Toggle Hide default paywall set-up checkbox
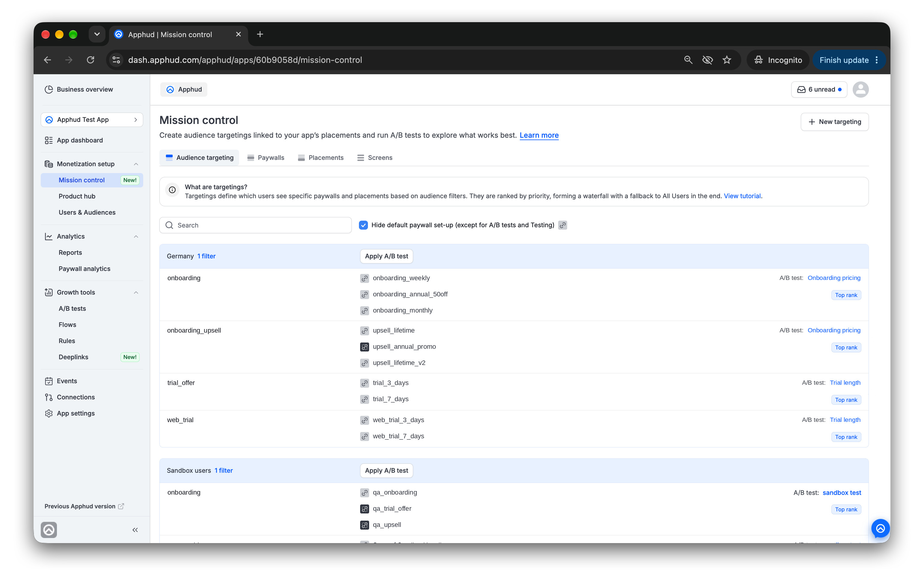Screen dimensions: 924x588 [x=363, y=225]
